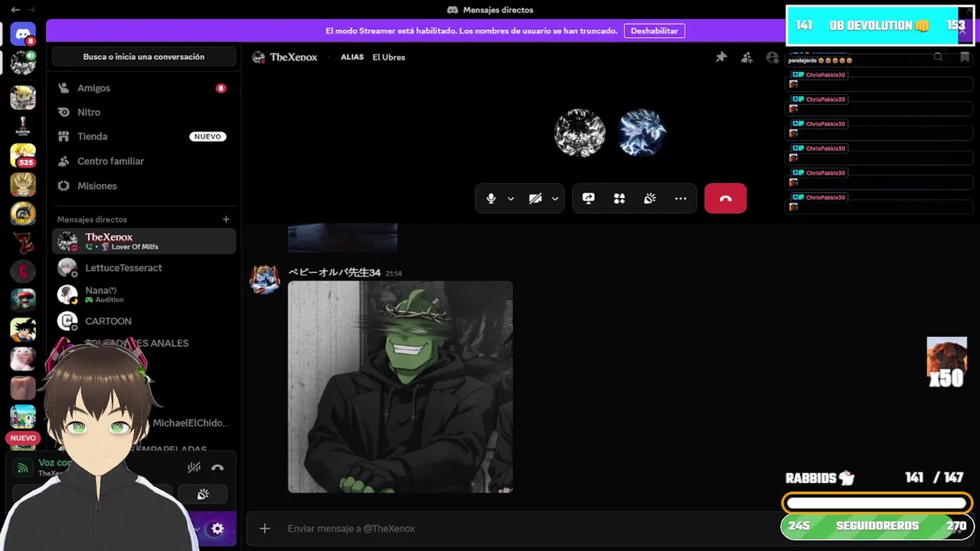Toggle noise suppression in the voice panel

194,468
